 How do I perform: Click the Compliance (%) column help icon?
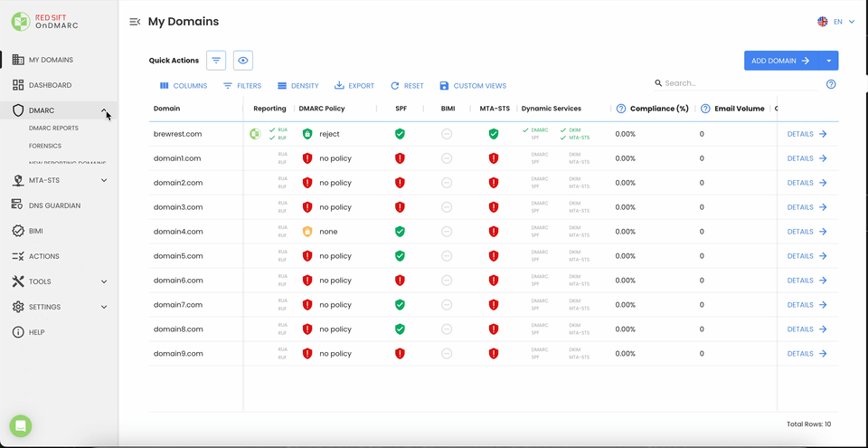point(621,109)
